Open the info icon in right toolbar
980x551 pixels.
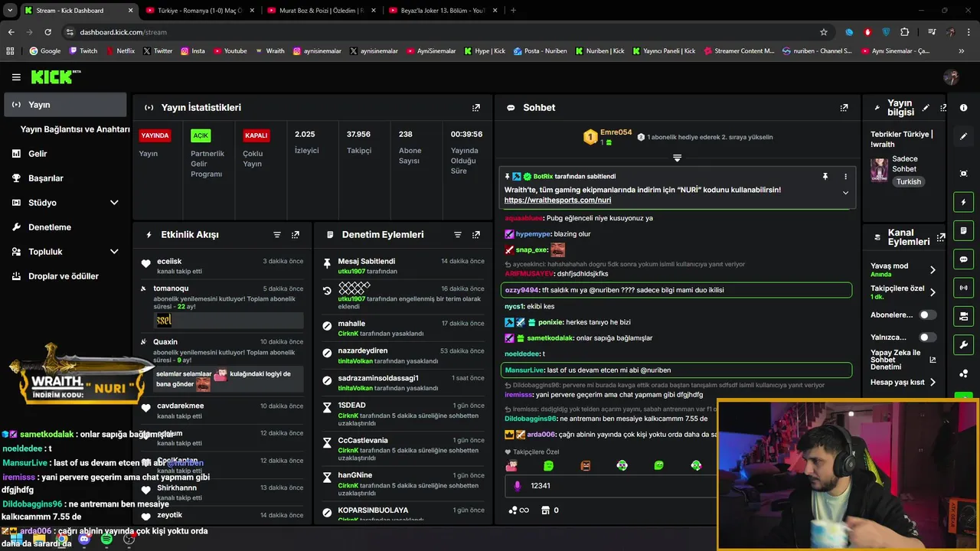964,108
